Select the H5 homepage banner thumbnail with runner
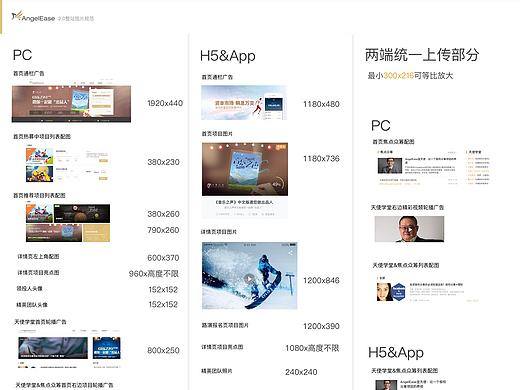Image resolution: width=520 pixels, height=390 pixels. (244, 103)
